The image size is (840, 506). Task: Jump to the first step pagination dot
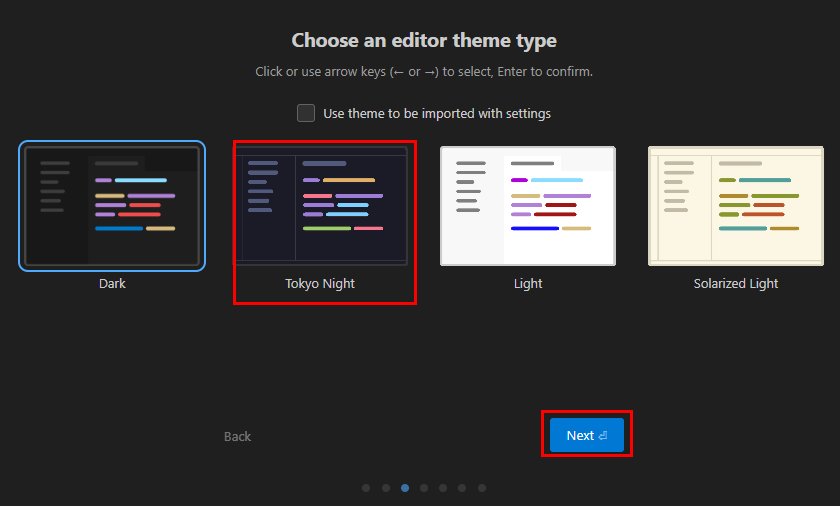click(366, 488)
